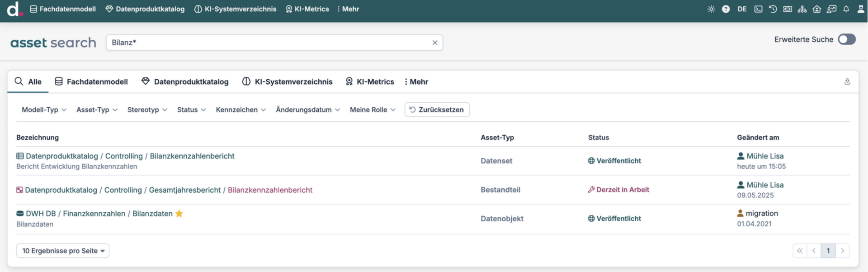Screen dimensions: 868x272
Task: Open the hierarchy tree icon
Action: (x=802, y=9)
